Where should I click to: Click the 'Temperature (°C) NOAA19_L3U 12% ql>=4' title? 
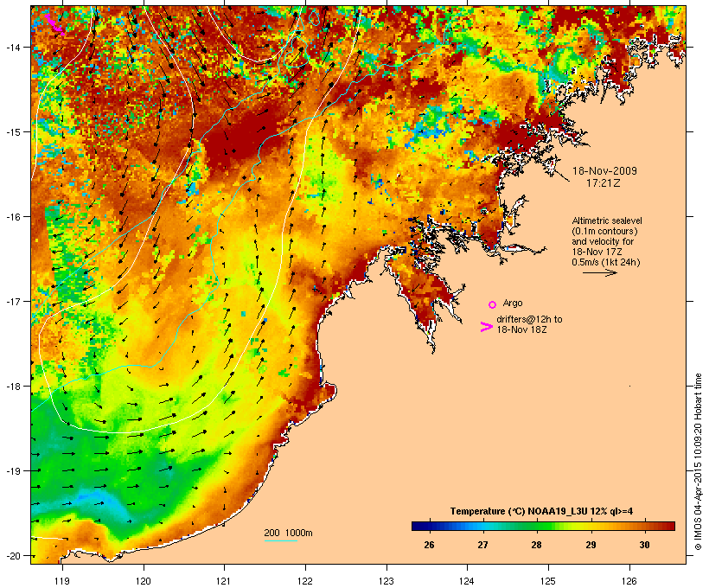(x=541, y=511)
